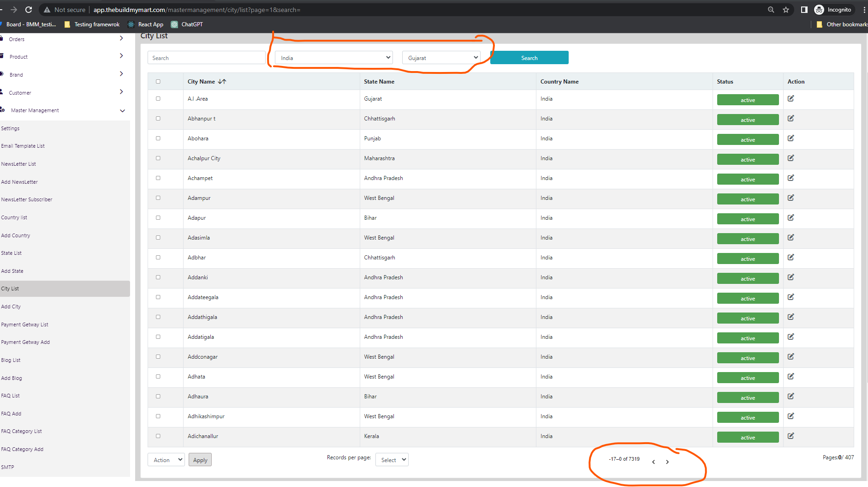This screenshot has height=487, width=868.
Task: Open Testing framewrok bookmark folder
Action: point(92,24)
